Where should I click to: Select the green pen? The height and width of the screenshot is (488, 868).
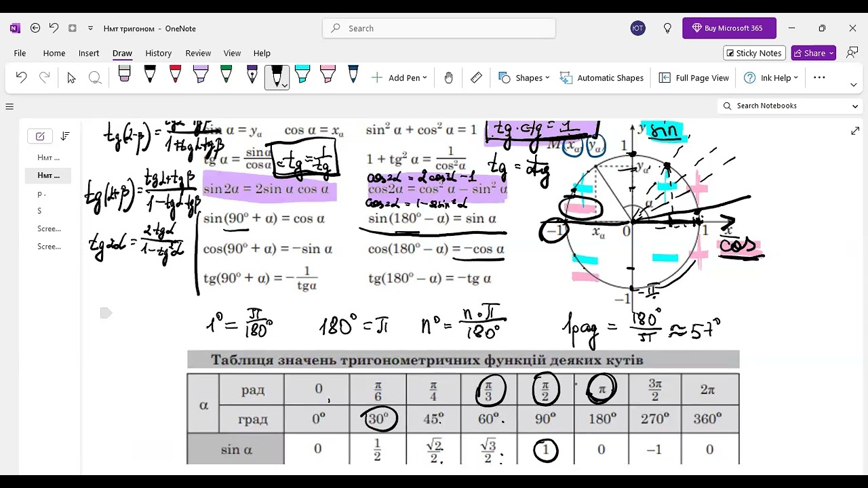coord(226,76)
